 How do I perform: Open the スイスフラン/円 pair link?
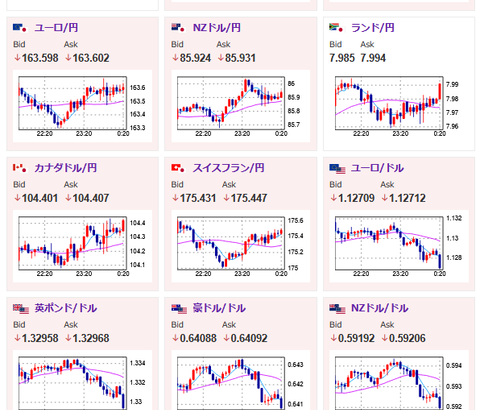tap(229, 168)
